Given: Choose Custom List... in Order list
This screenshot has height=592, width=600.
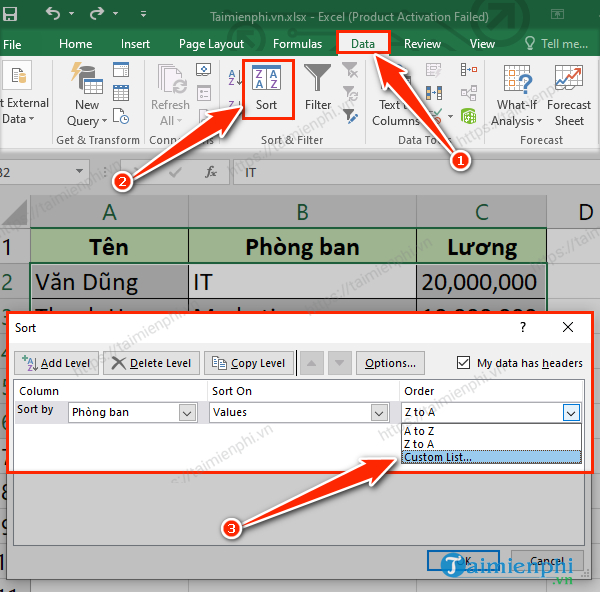Looking at the screenshot, I should [x=491, y=457].
